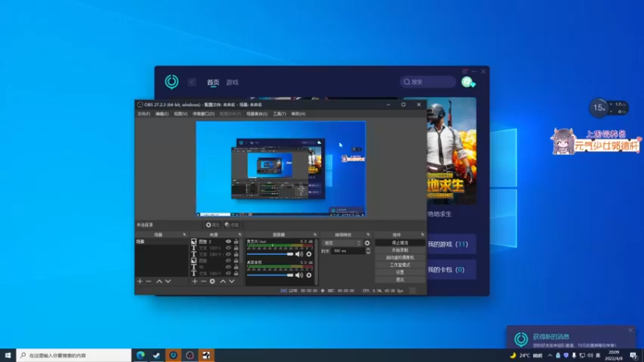Pop out the 来源 dock using its header icon

[x=240, y=235]
